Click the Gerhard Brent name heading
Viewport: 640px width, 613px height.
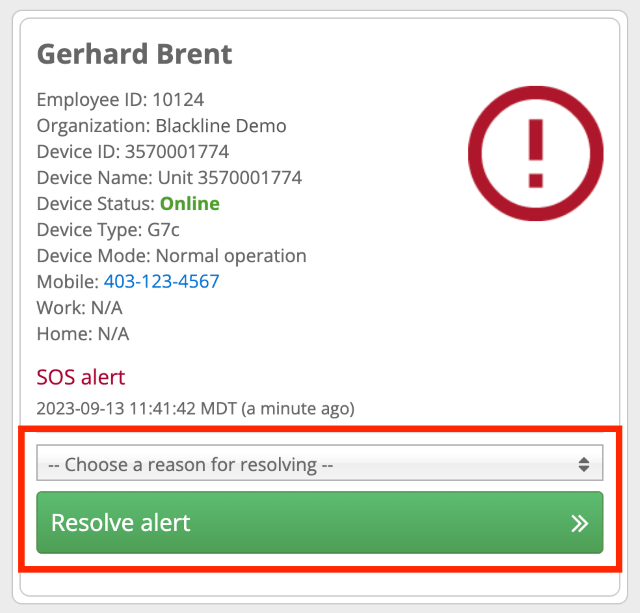pos(135,55)
